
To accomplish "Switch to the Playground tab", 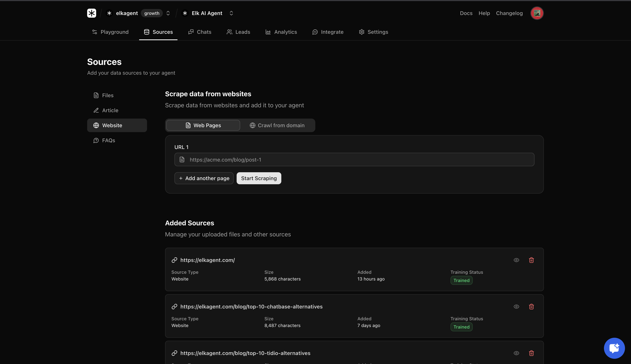I will click(110, 32).
